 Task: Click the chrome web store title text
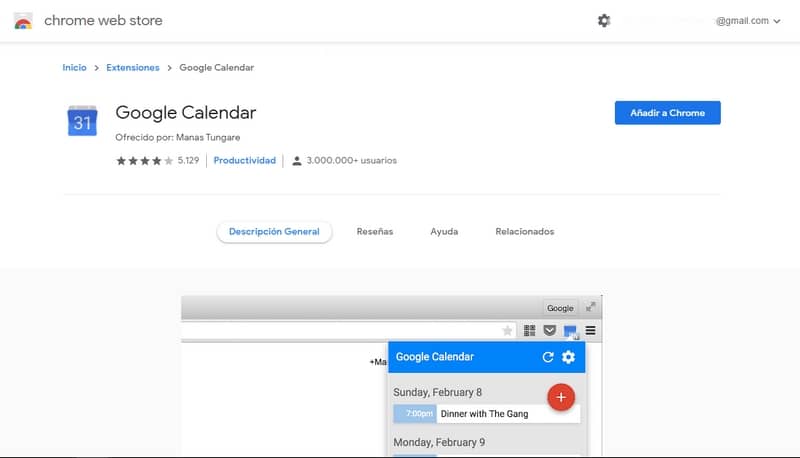103,20
